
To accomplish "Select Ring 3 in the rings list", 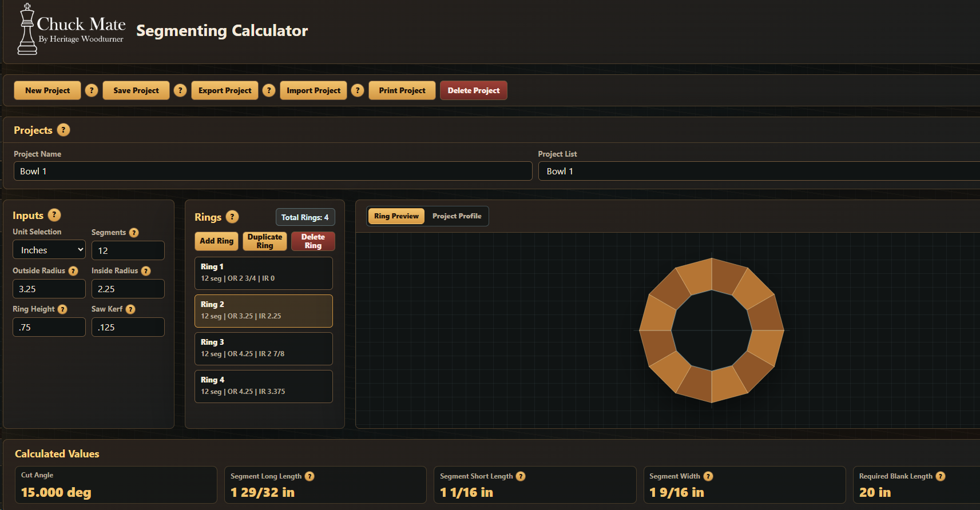I will click(264, 349).
